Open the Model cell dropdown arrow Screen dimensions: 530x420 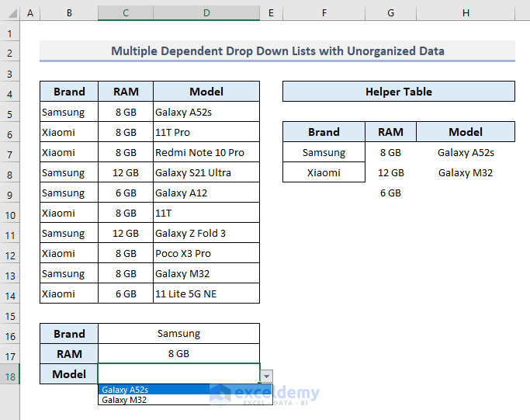click(x=266, y=376)
